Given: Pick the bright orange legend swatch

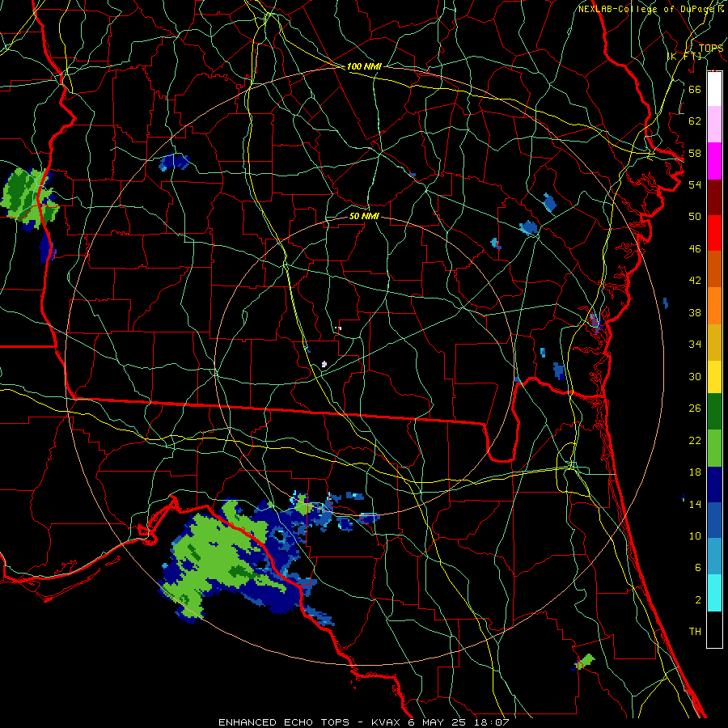Looking at the screenshot, I should [x=714, y=306].
